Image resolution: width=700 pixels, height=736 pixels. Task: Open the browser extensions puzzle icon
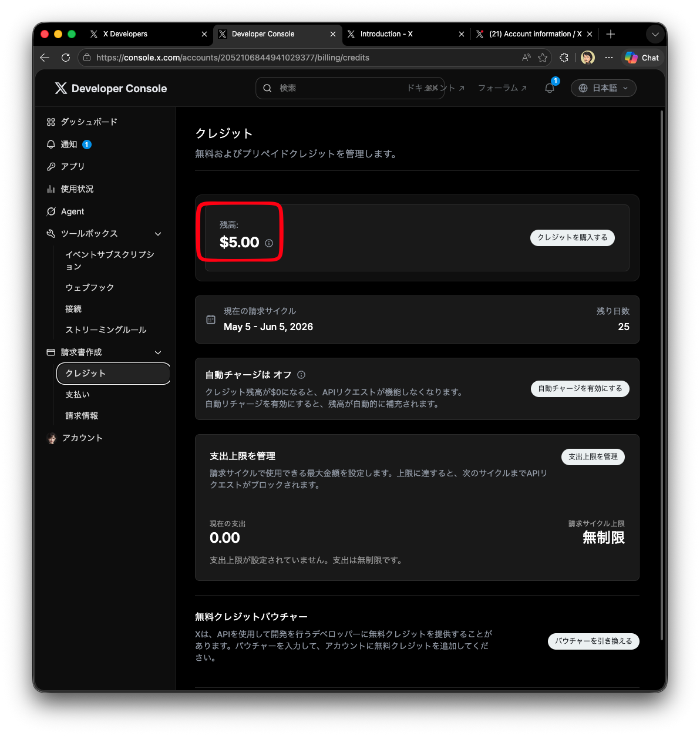pyautogui.click(x=564, y=58)
